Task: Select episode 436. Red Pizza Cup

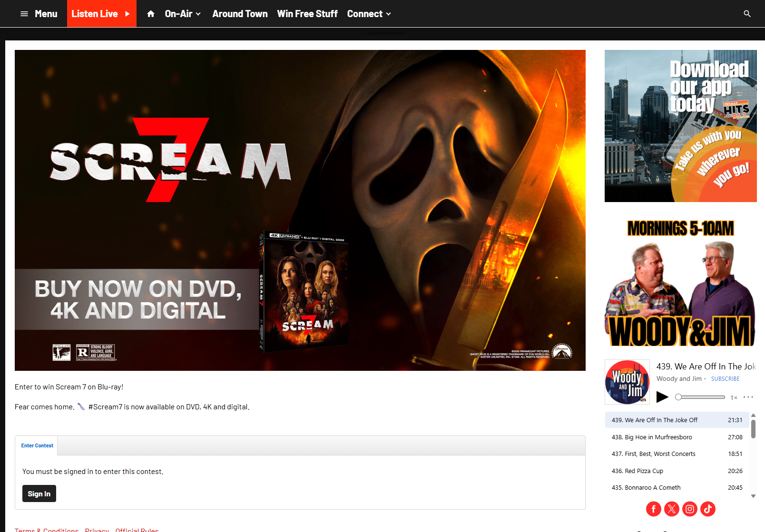Action: click(677, 471)
